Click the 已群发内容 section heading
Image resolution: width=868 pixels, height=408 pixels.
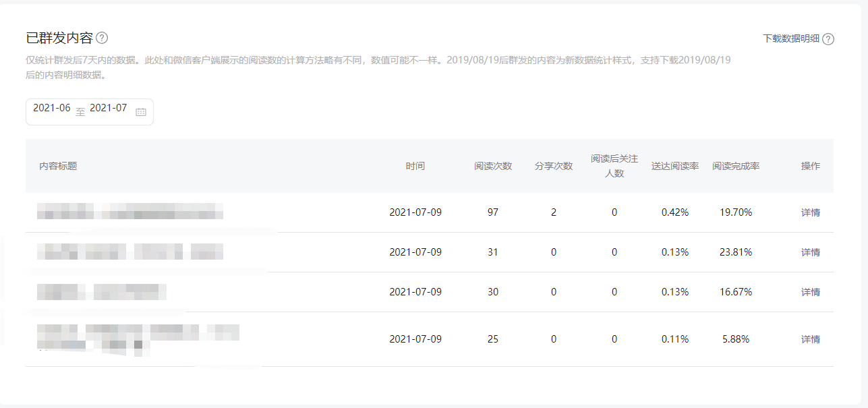pyautogui.click(x=59, y=38)
